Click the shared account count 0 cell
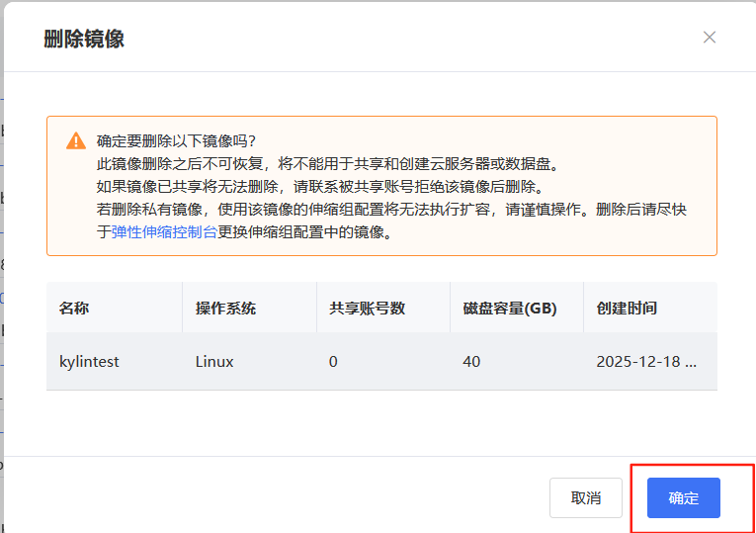Screen dimensions: 756x533 333,362
